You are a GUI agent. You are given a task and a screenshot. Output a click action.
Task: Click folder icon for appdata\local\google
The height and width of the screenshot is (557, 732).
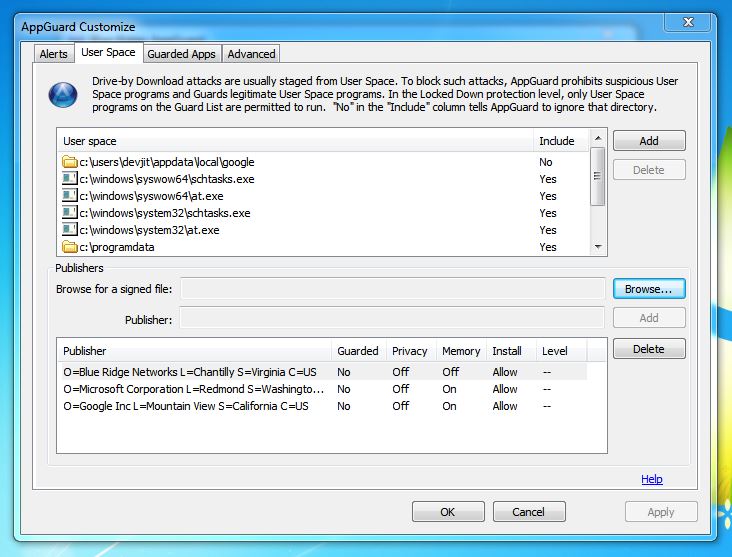(x=70, y=162)
